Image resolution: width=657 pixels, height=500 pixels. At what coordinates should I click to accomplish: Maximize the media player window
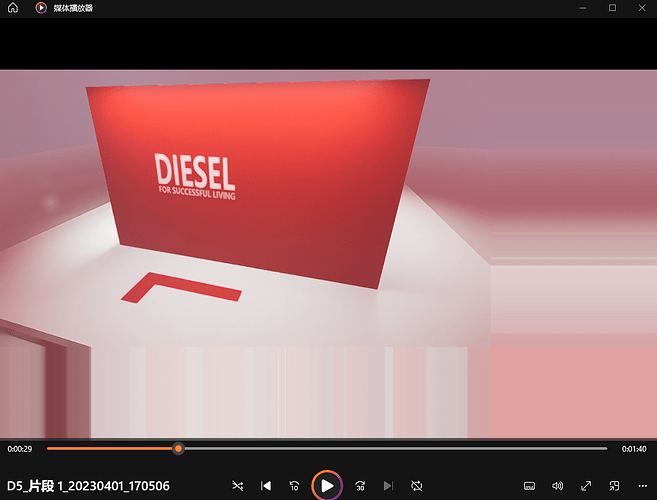613,8
